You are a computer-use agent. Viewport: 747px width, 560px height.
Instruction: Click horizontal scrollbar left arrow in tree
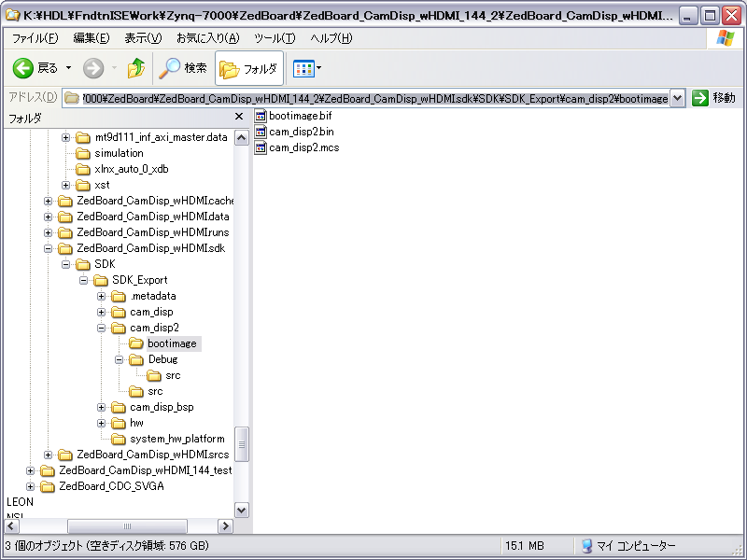coord(11,526)
